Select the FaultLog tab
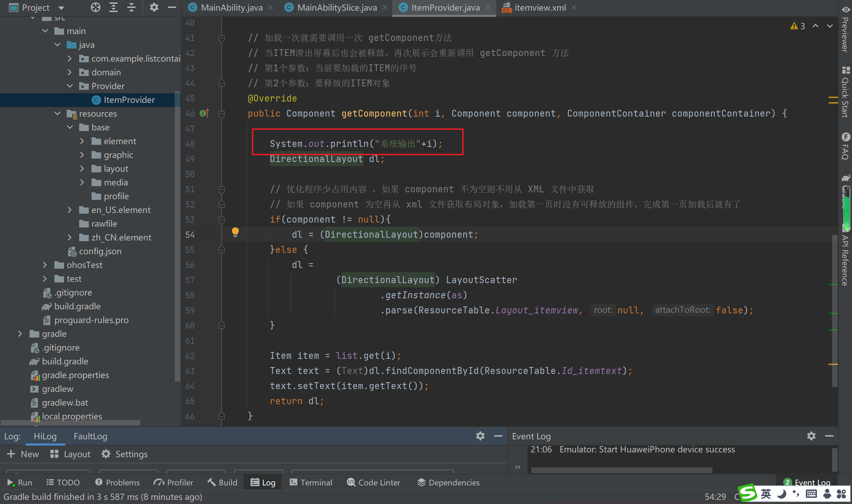Screen dimensions: 852x504 tap(90, 436)
